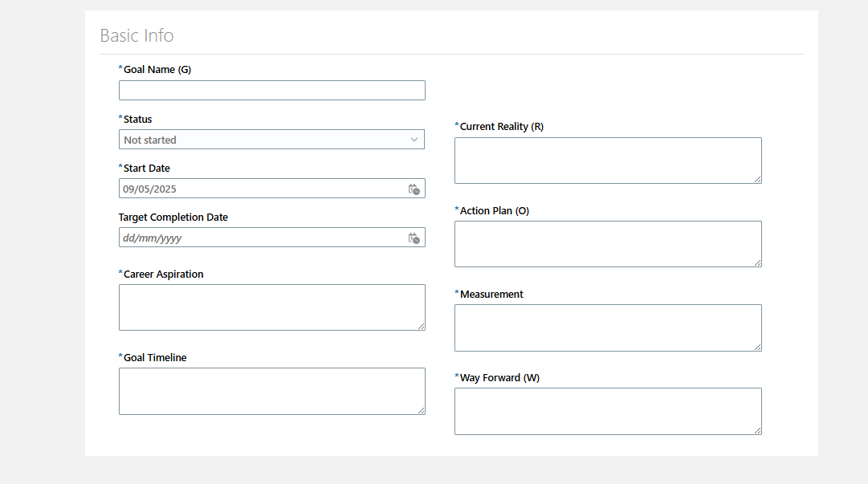Open the Target Completion Date calendar icon

point(414,238)
